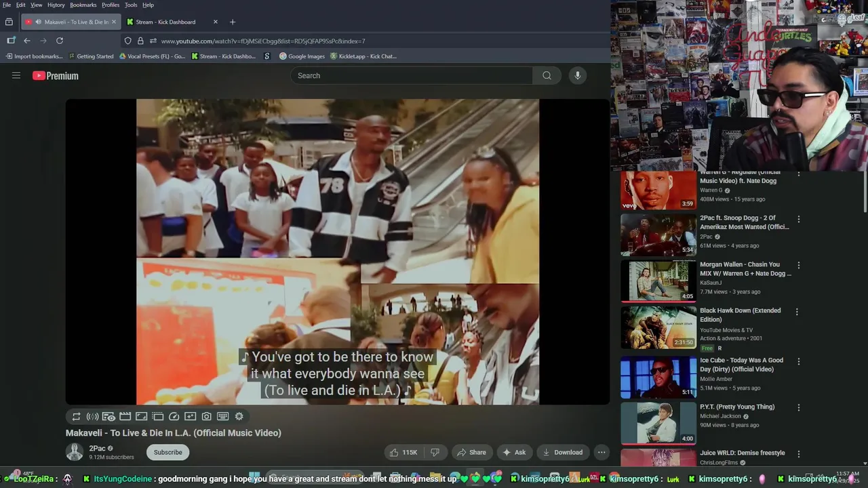The image size is (868, 488).
Task: Open the keyboard shortcuts icon below the player
Action: tap(222, 417)
